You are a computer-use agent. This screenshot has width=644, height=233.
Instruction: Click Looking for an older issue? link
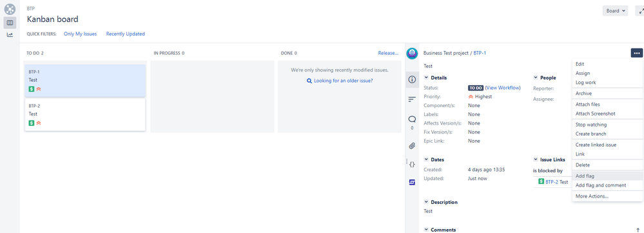(x=344, y=81)
